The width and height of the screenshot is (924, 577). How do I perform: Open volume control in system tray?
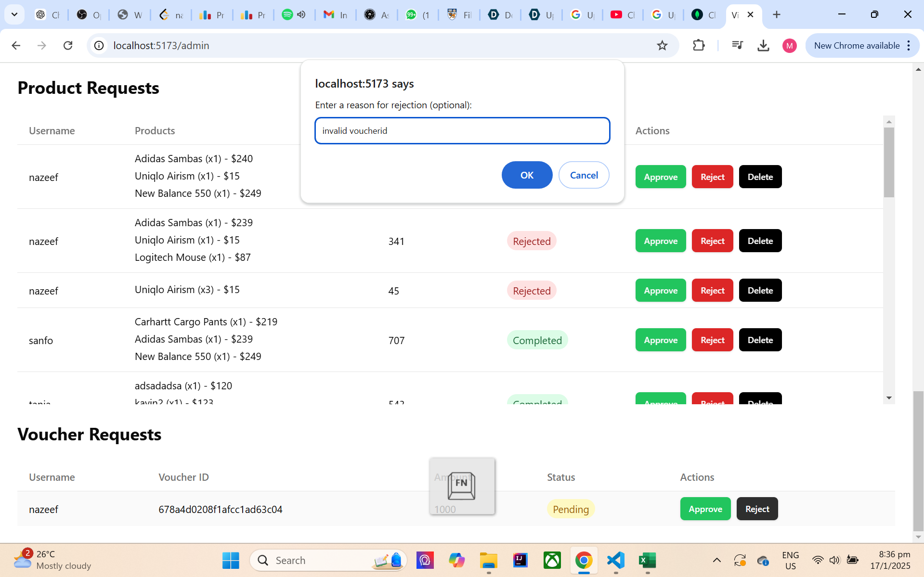point(834,560)
